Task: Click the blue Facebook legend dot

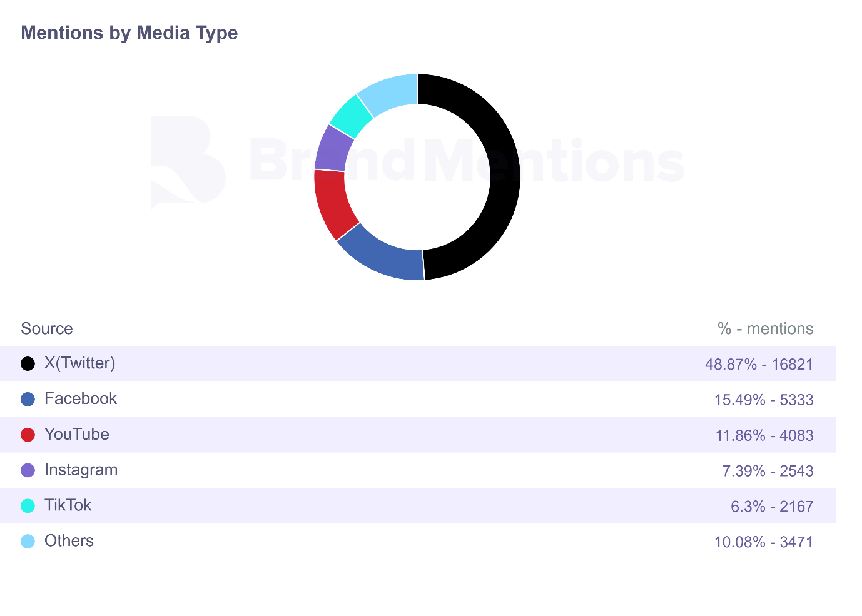Action: pyautogui.click(x=28, y=399)
